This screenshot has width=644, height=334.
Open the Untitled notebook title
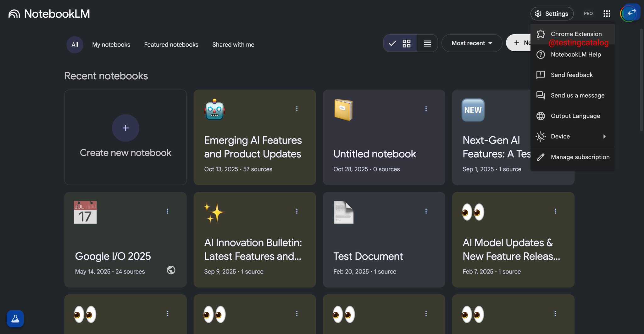375,154
